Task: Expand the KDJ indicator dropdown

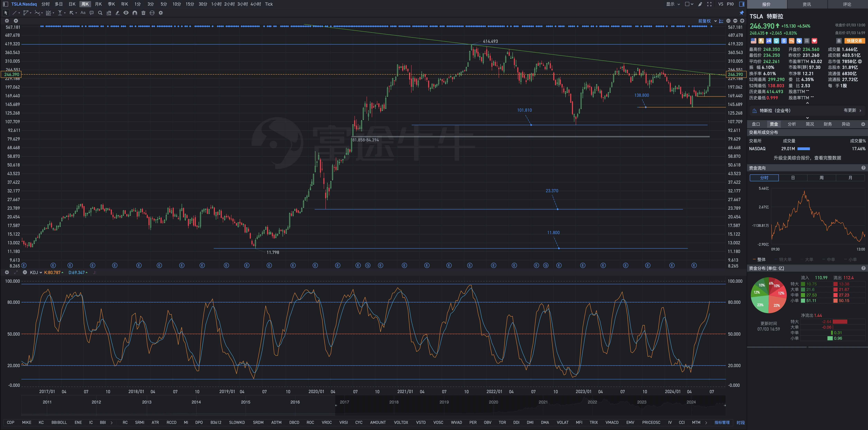Action: (x=36, y=272)
